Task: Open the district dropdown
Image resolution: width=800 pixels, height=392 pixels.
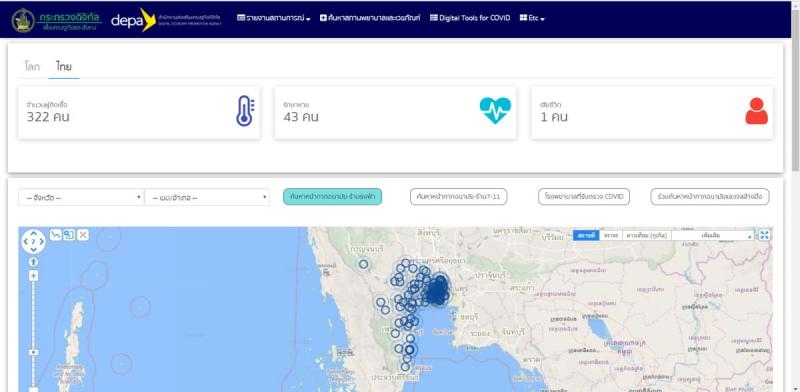Action: [207, 198]
